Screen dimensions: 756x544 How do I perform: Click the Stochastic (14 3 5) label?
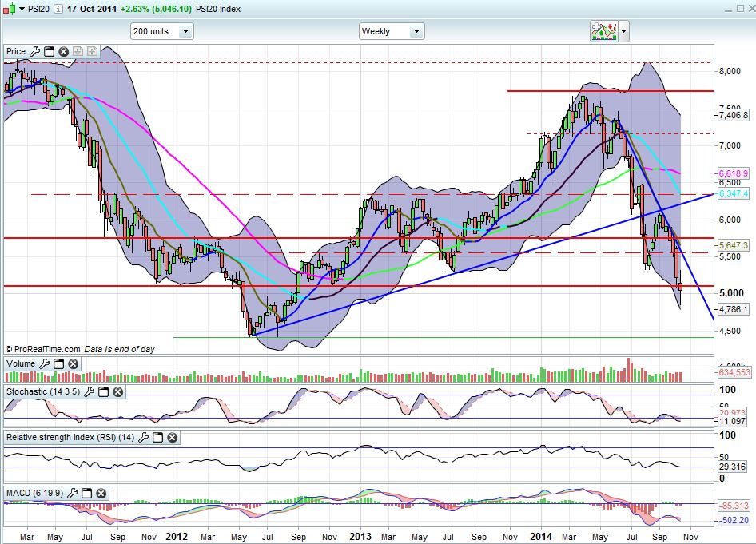point(43,391)
